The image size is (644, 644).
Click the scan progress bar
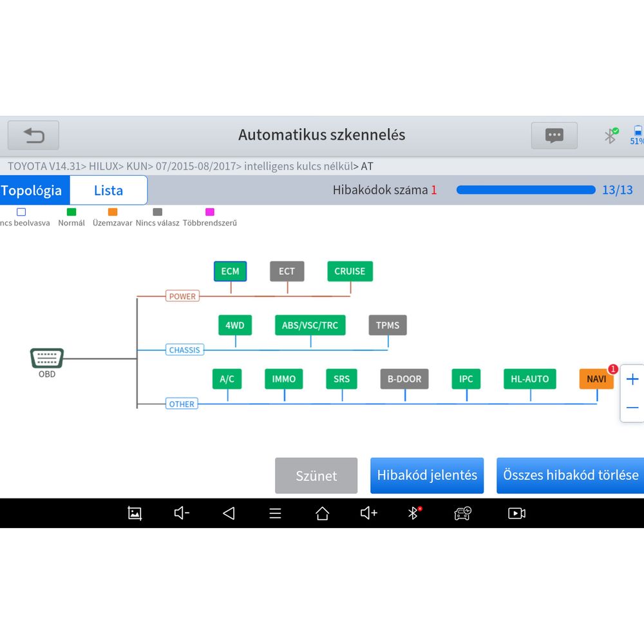click(x=526, y=190)
